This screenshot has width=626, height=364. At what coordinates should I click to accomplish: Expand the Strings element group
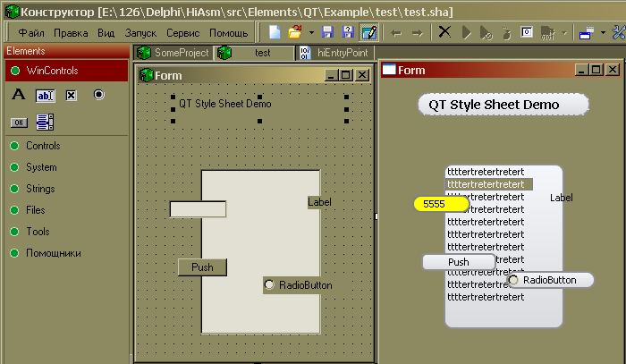(x=40, y=189)
